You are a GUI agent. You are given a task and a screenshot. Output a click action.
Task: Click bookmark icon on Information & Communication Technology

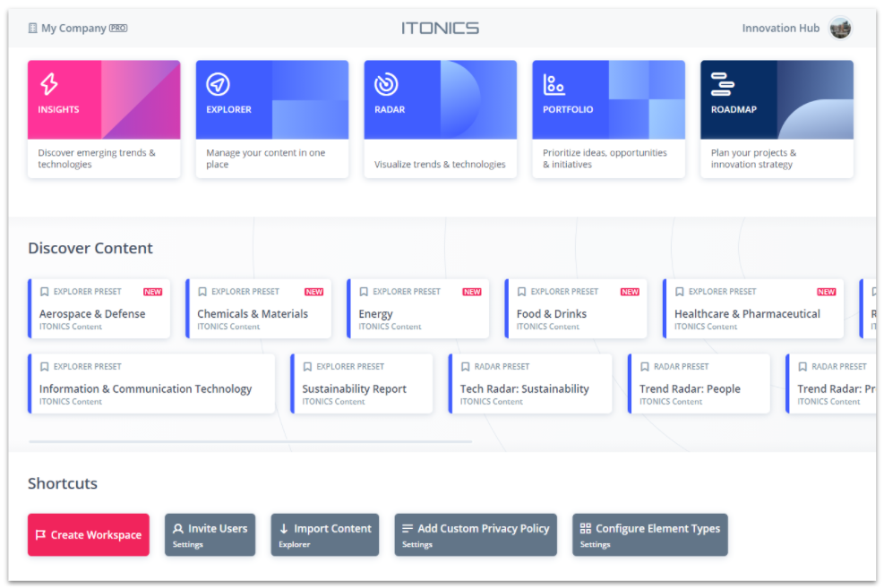pyautogui.click(x=44, y=367)
